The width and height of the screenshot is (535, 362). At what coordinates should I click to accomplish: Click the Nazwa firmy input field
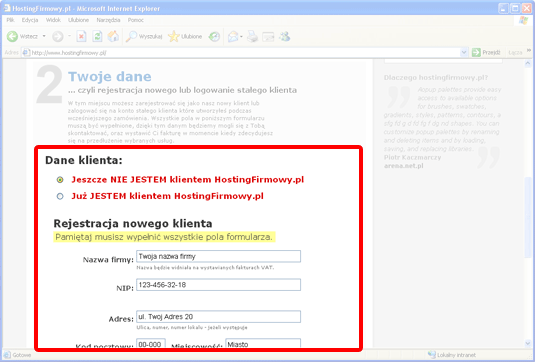[x=218, y=256]
